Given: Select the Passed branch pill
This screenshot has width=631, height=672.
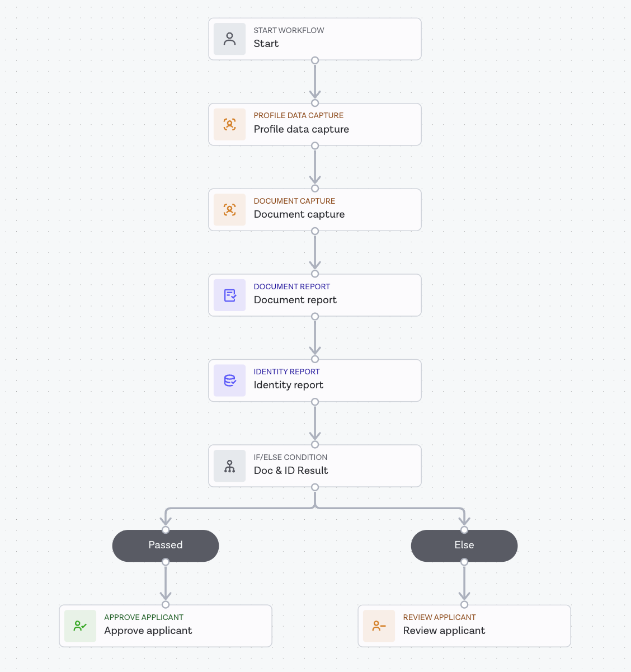Looking at the screenshot, I should (x=166, y=546).
